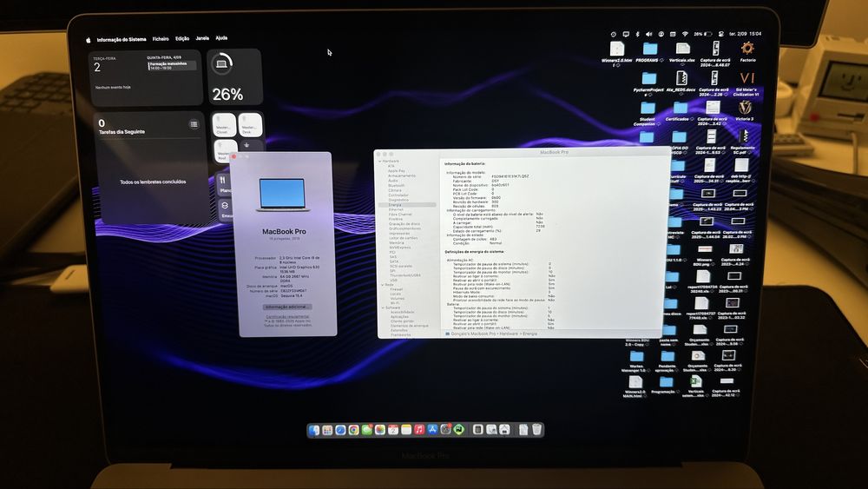Click the Apple logo in the menu bar
Viewport: 868px width, 489px height.
point(88,39)
